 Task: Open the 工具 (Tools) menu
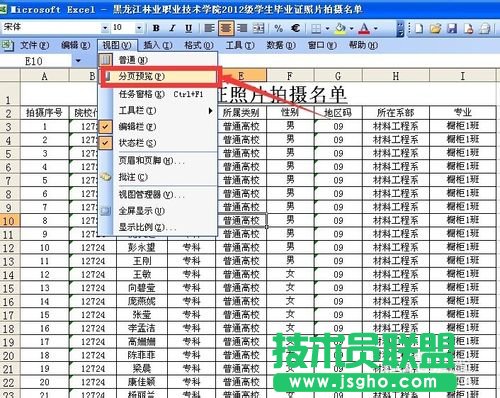click(x=240, y=45)
